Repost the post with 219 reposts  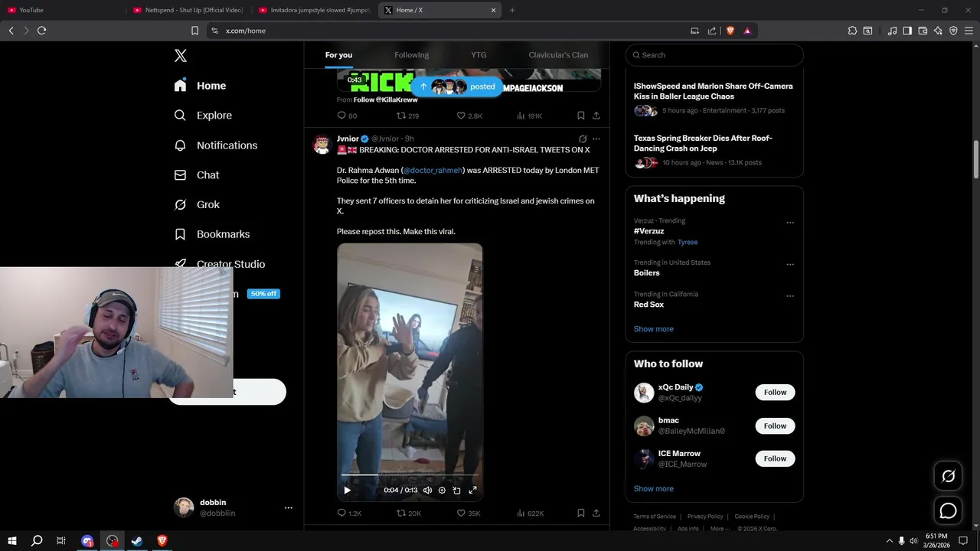407,116
